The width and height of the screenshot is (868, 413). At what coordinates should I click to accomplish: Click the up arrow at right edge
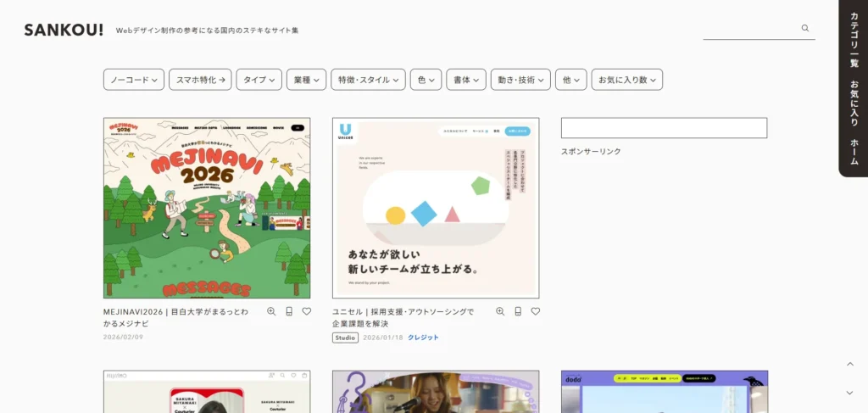pos(849,364)
